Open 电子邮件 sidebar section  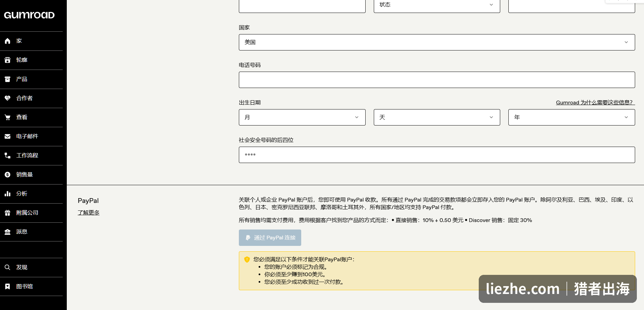pos(31,136)
